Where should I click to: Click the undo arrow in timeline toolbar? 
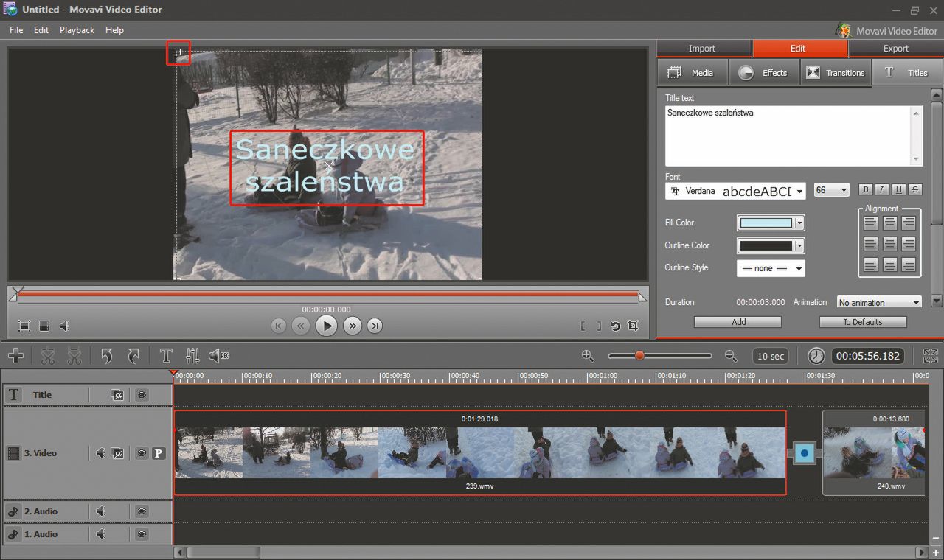click(107, 356)
